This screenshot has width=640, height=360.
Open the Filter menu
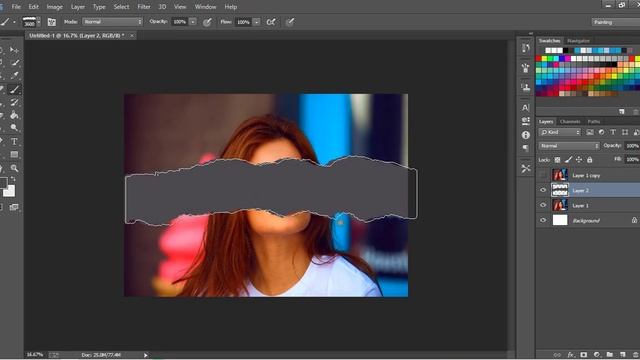[144, 7]
